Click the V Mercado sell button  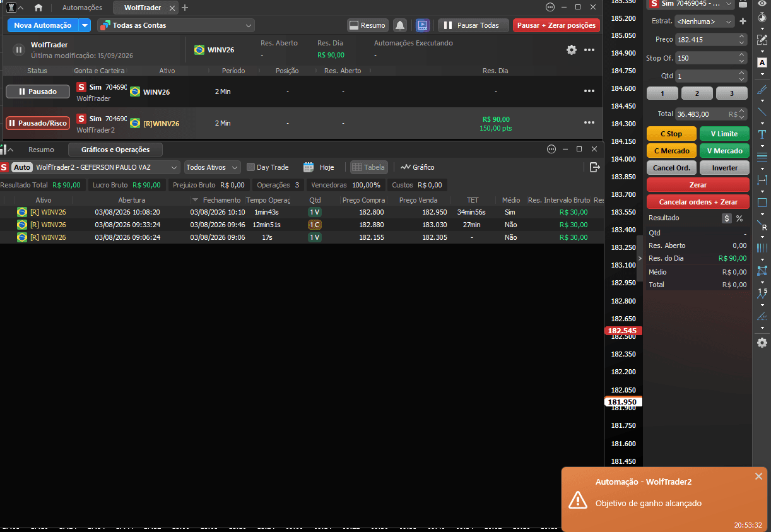(x=724, y=151)
